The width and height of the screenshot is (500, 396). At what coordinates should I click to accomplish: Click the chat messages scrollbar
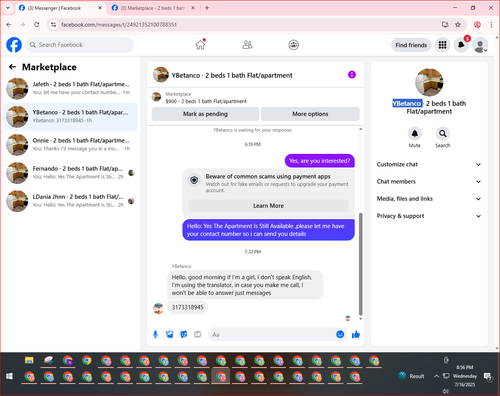[360, 264]
